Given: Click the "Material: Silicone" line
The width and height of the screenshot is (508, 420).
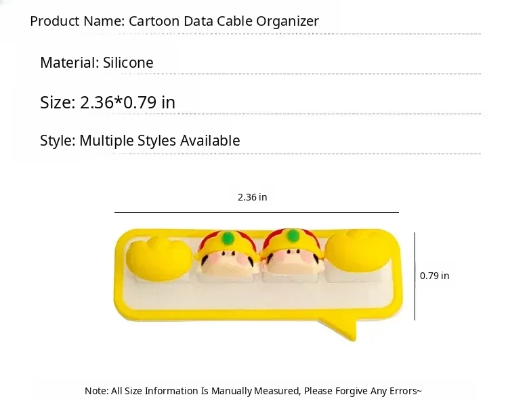Looking at the screenshot, I should [97, 63].
